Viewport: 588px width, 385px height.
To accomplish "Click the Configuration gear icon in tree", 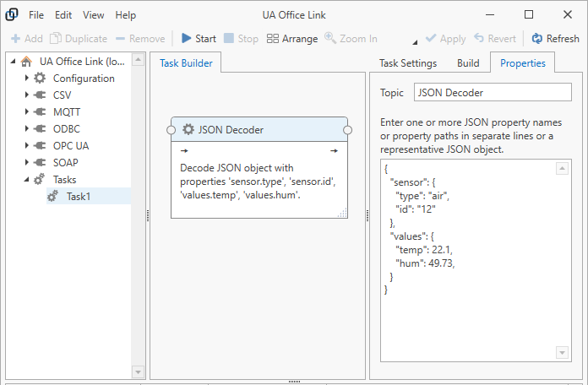I will pos(40,79).
